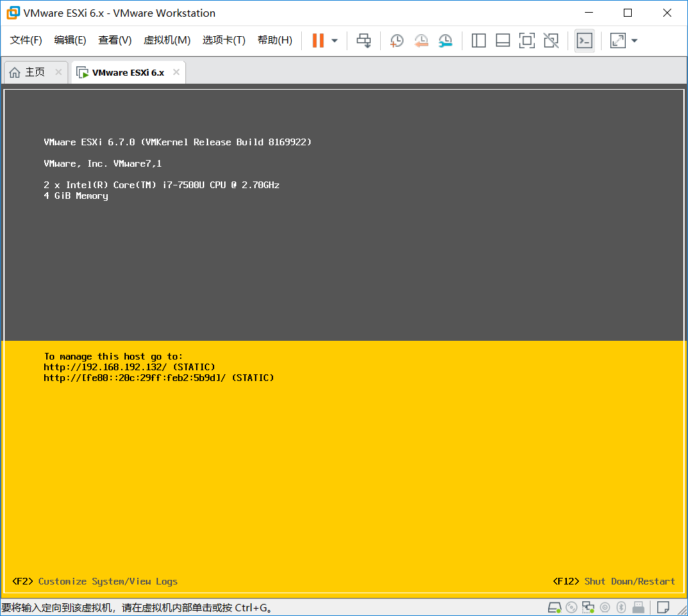Pause the virtual machine
Viewport: 688px width, 616px height.
pyautogui.click(x=318, y=40)
